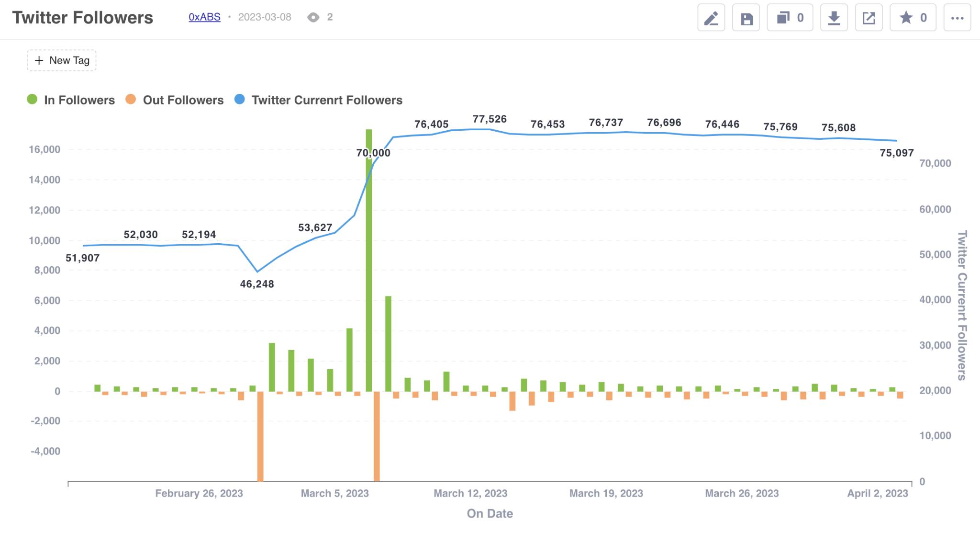Screen dimensions: 980x543
Task: Click the eye views icon
Action: tap(313, 18)
